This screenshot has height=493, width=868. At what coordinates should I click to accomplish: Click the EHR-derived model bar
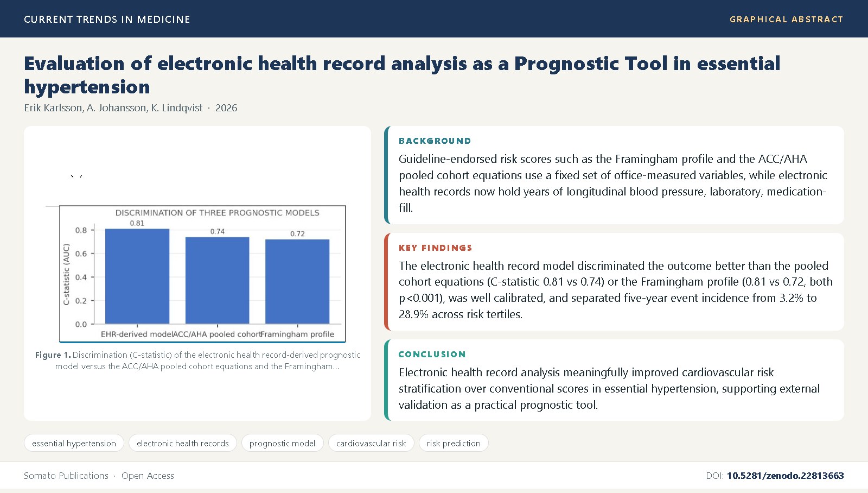(x=137, y=276)
